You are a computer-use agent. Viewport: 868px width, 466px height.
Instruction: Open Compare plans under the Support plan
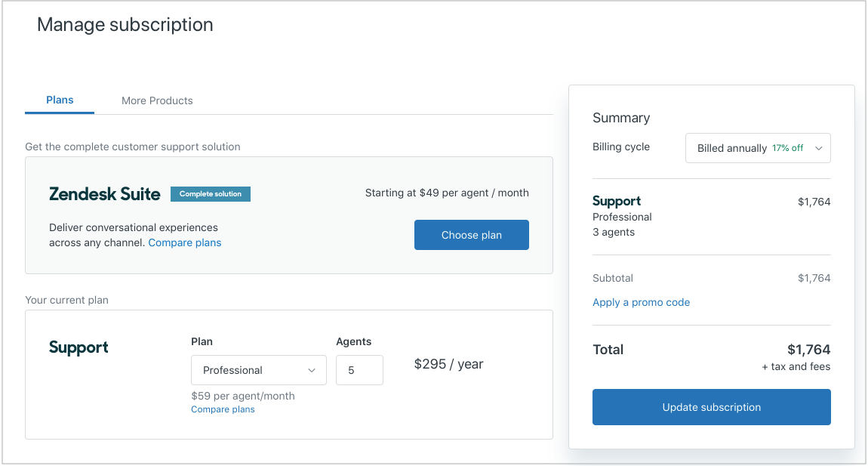click(x=223, y=409)
